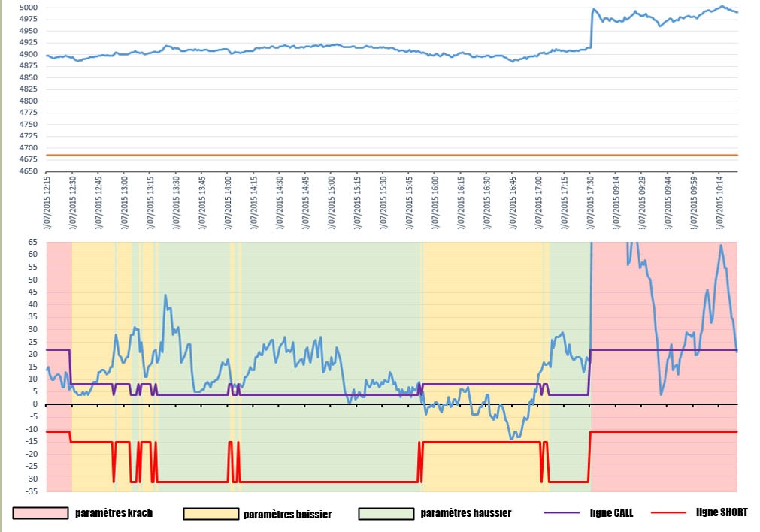
Task: Click the 13:30 time label on the x-axis
Action: pyautogui.click(x=177, y=203)
